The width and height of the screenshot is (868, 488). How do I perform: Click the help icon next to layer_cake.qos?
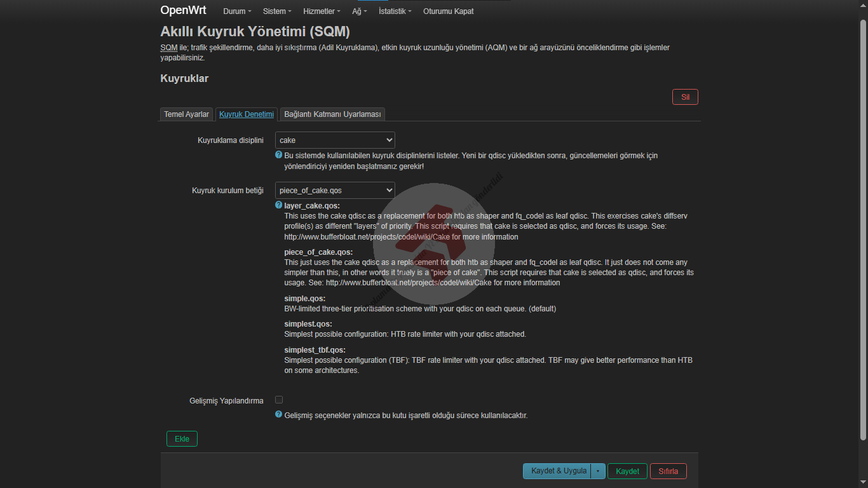pos(279,205)
